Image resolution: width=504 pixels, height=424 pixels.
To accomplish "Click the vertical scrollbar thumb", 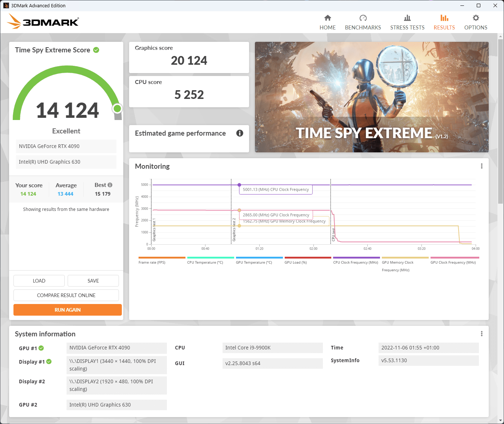I will 500,122.
